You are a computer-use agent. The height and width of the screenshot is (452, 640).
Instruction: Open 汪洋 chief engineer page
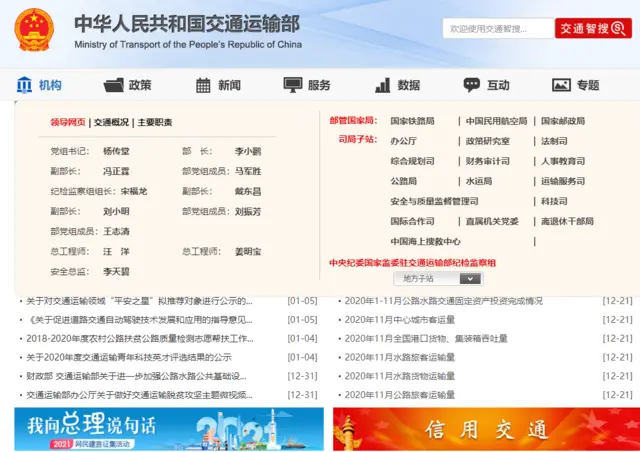116,252
